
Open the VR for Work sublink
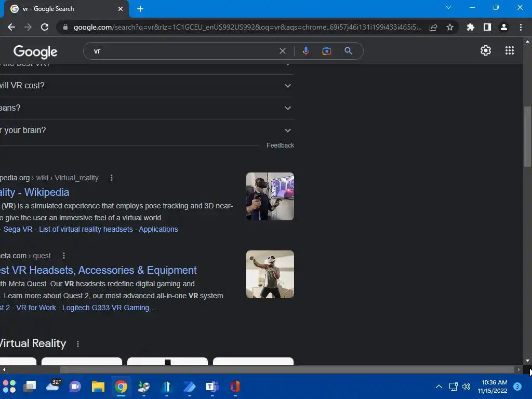36,308
